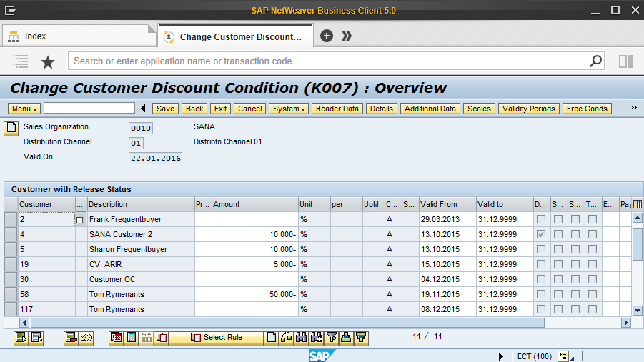Viewport: 644px width, 362px height.
Task: Click the Scales button
Action: [479, 109]
